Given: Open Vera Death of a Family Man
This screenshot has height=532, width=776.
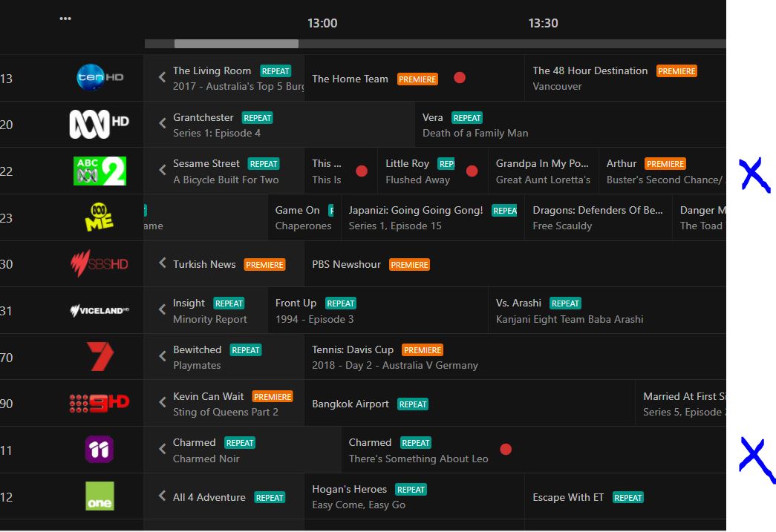Looking at the screenshot, I should (570, 124).
